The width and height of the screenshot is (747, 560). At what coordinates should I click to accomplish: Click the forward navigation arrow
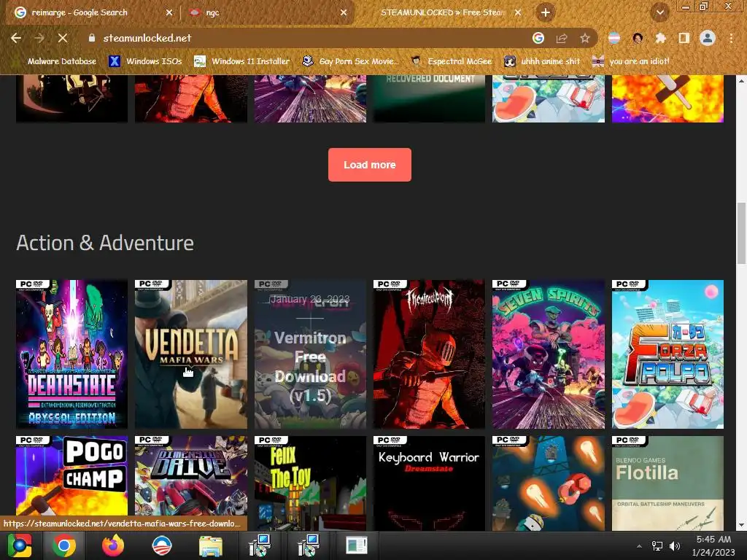39,38
